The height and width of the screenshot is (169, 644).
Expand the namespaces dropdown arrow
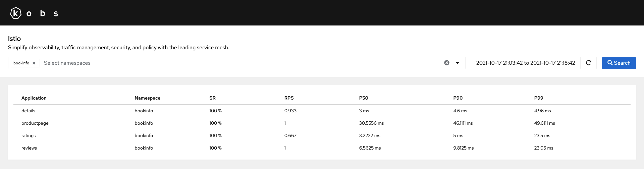458,63
